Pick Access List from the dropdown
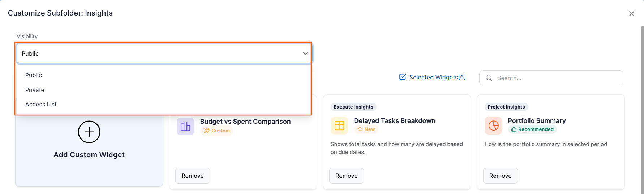The width and height of the screenshot is (644, 194). click(x=41, y=104)
